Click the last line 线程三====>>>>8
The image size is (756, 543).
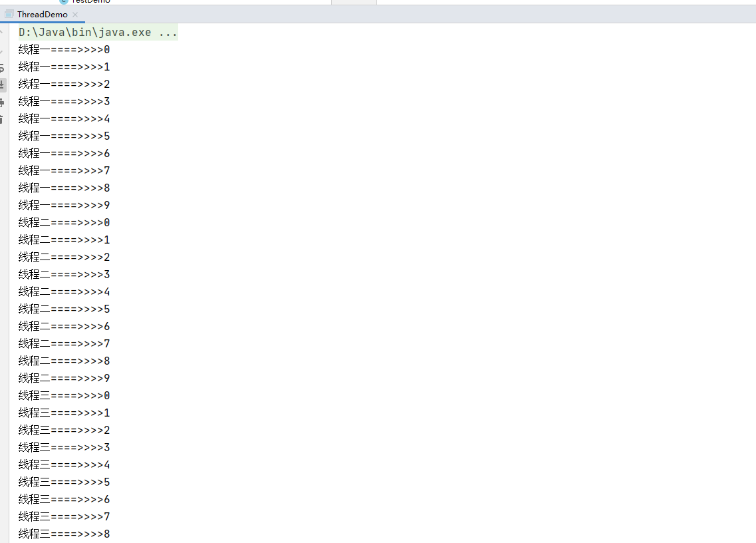pyautogui.click(x=63, y=534)
